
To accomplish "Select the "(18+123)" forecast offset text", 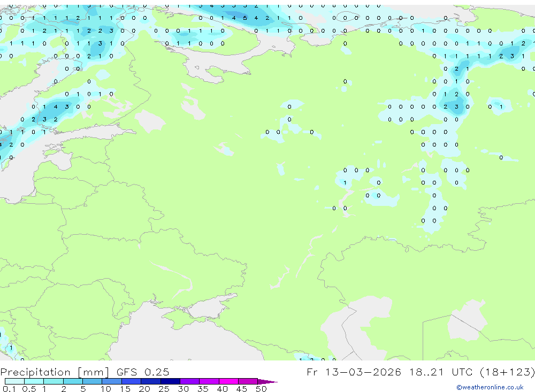I will pyautogui.click(x=507, y=372).
